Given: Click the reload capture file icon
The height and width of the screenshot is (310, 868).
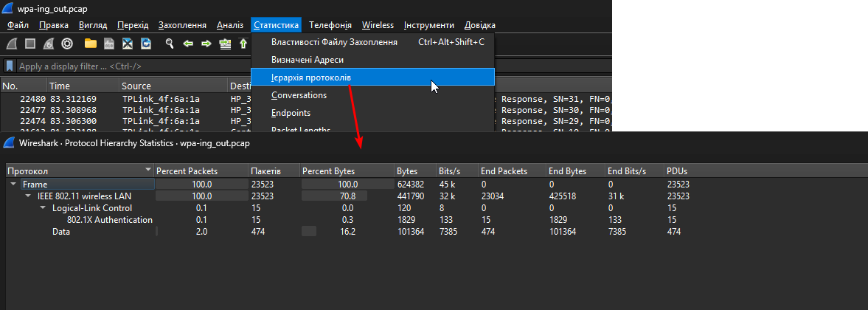Looking at the screenshot, I should (x=146, y=44).
